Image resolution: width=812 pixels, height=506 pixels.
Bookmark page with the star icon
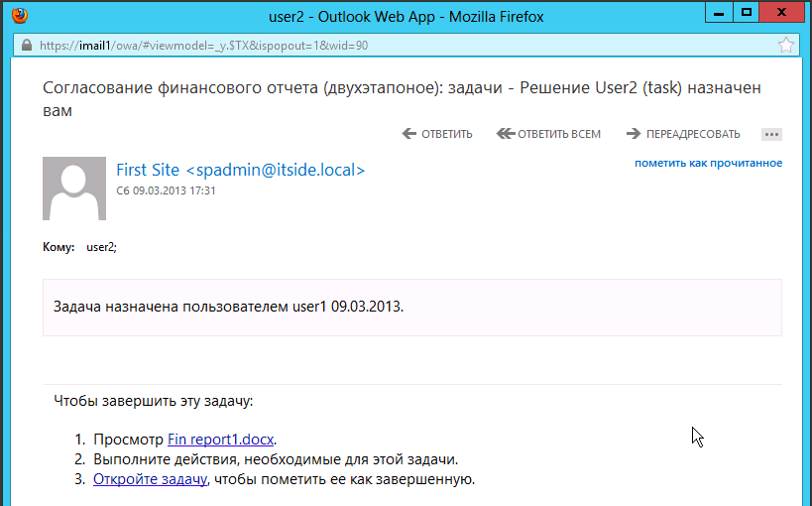tap(785, 46)
